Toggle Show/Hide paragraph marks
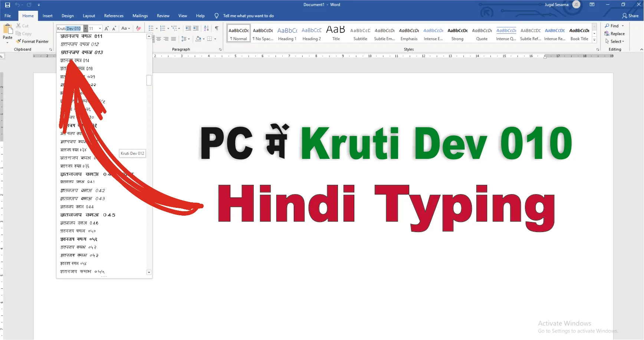 click(x=217, y=28)
